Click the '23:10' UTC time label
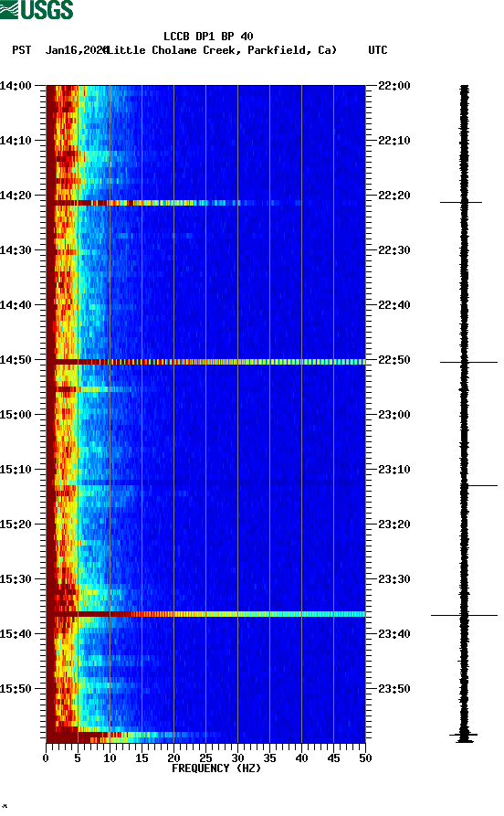504x816 pixels. (394, 470)
